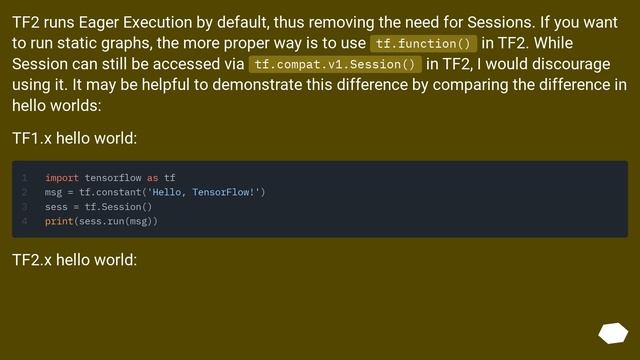Click the 'import' keyword in code
The image size is (640, 360).
pos(62,178)
